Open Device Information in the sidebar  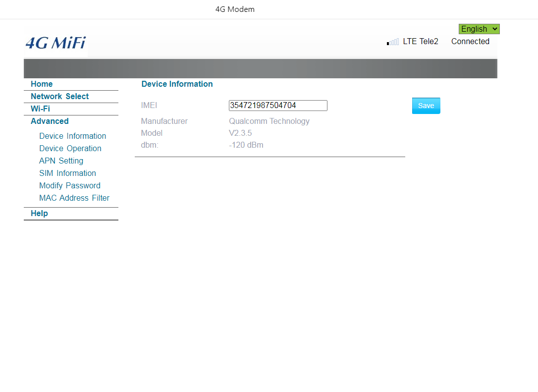point(72,136)
